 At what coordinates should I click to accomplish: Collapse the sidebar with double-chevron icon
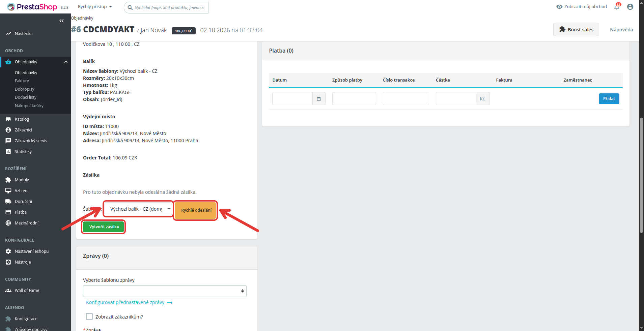coord(61,21)
